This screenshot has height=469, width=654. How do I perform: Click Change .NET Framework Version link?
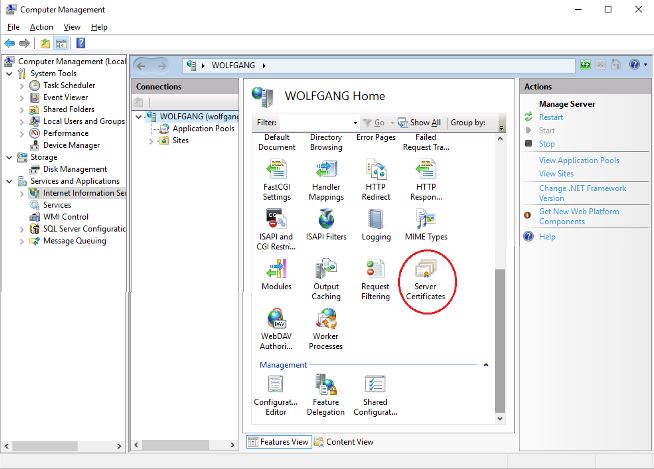tap(582, 193)
